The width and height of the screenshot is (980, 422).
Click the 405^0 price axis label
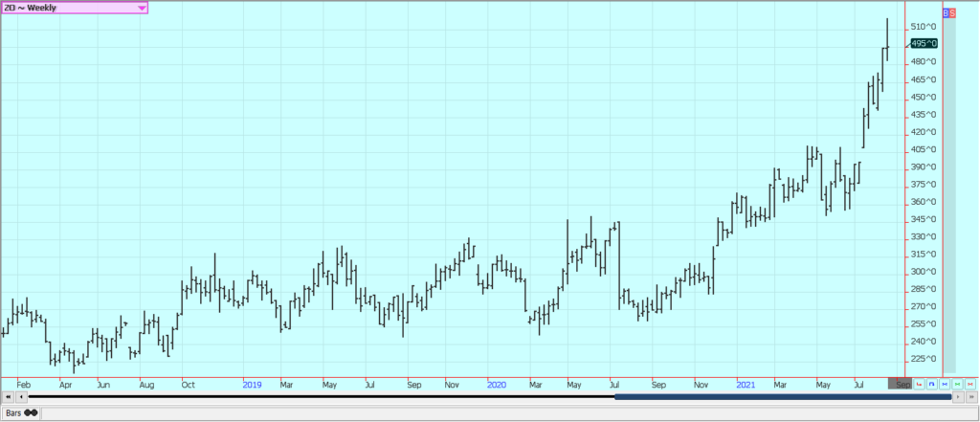click(924, 149)
